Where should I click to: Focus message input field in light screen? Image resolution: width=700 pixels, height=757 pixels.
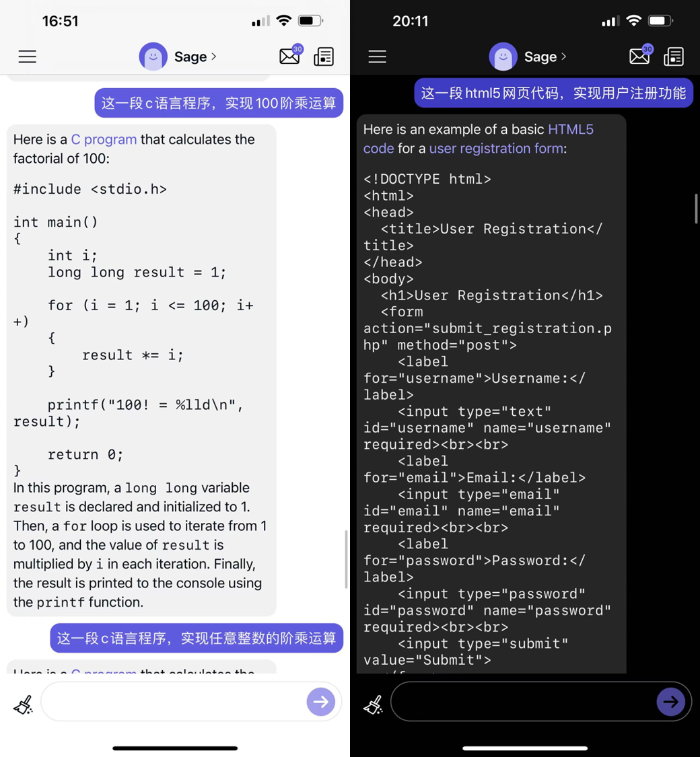click(172, 702)
